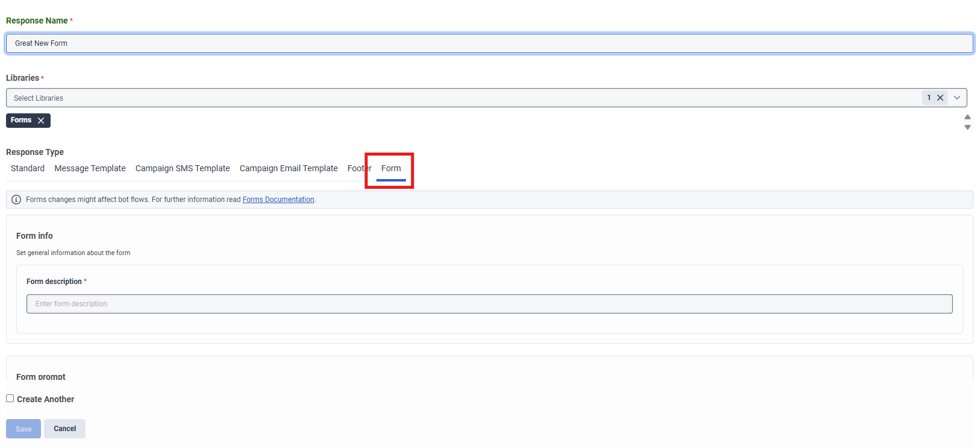Select the Form response type tab
The height and width of the screenshot is (448, 980).
[391, 168]
